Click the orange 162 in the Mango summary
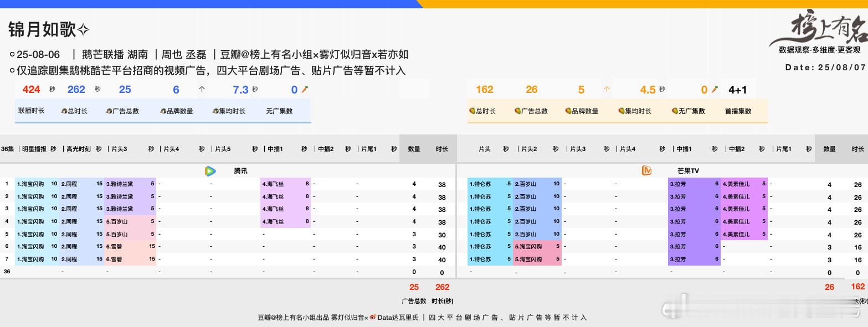 click(484, 89)
